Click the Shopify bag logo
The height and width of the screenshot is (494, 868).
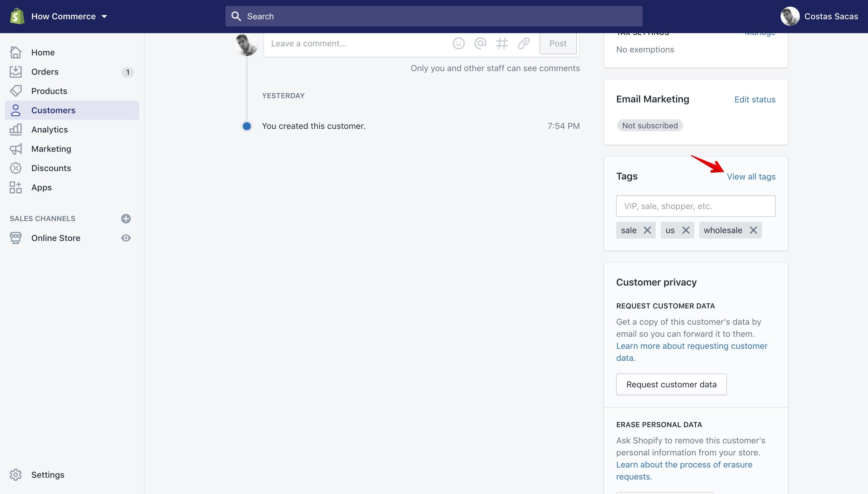[17, 16]
